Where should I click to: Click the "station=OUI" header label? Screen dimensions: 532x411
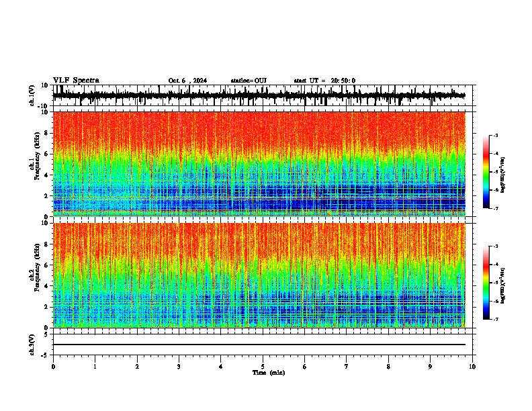249,81
